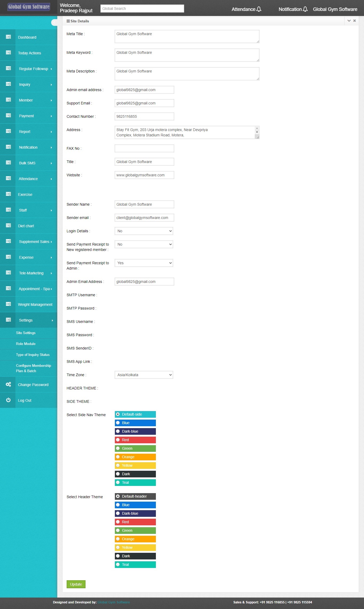Select Dark-blue side nav theme radio
Image resolution: width=364 pixels, height=609 pixels.
[x=118, y=431]
